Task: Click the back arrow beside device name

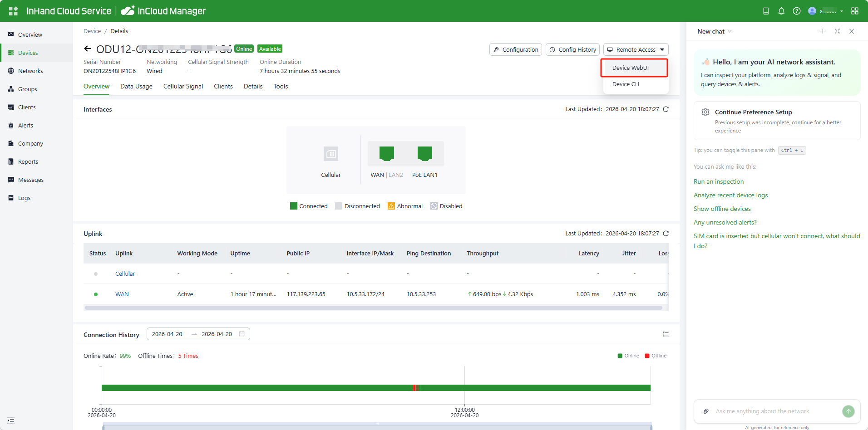Action: point(88,49)
